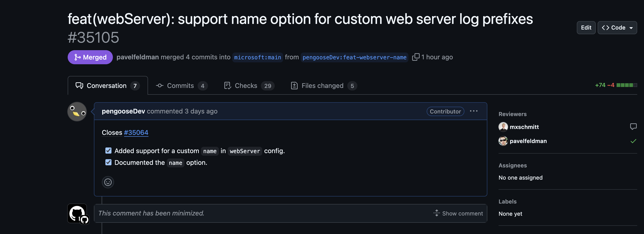The image size is (644, 234).
Task: Click the pull request title text
Action: point(300,19)
